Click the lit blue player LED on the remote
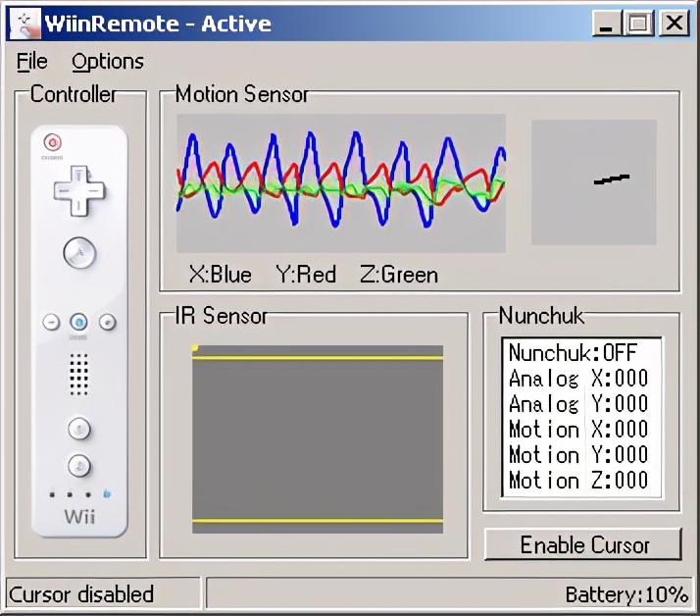700x616 pixels. [107, 494]
